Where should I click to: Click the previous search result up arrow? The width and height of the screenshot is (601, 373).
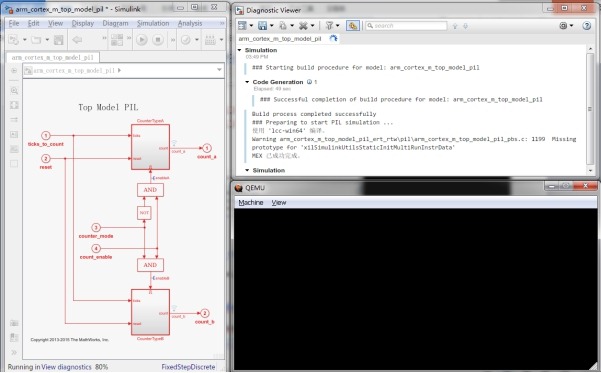(455, 26)
